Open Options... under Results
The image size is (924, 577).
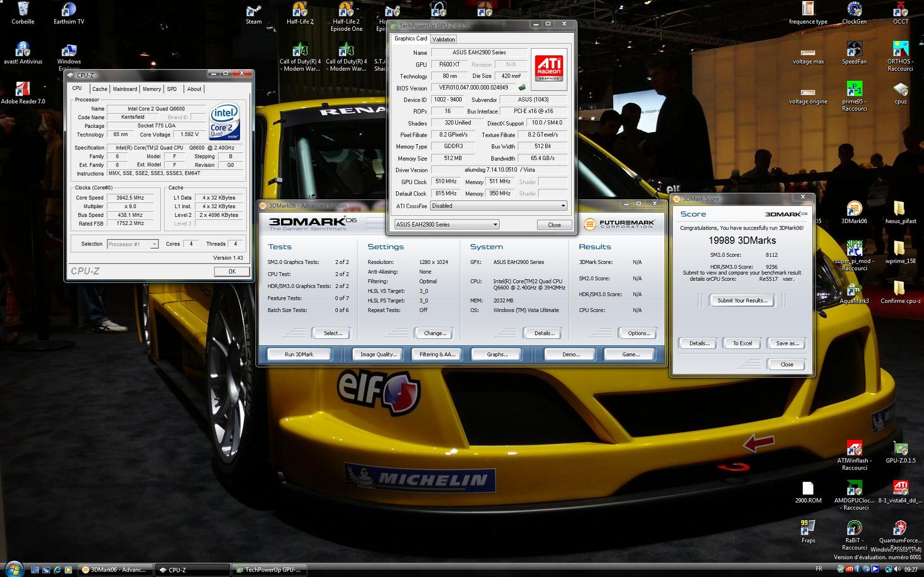coord(639,334)
